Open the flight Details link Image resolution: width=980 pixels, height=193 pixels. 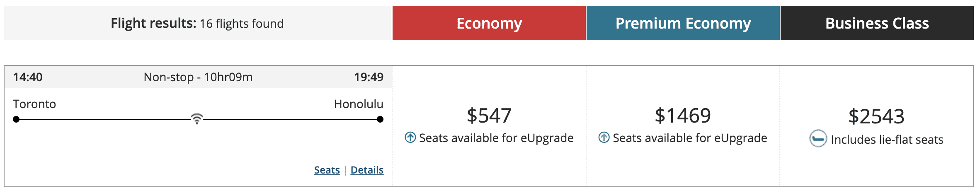coord(367,170)
